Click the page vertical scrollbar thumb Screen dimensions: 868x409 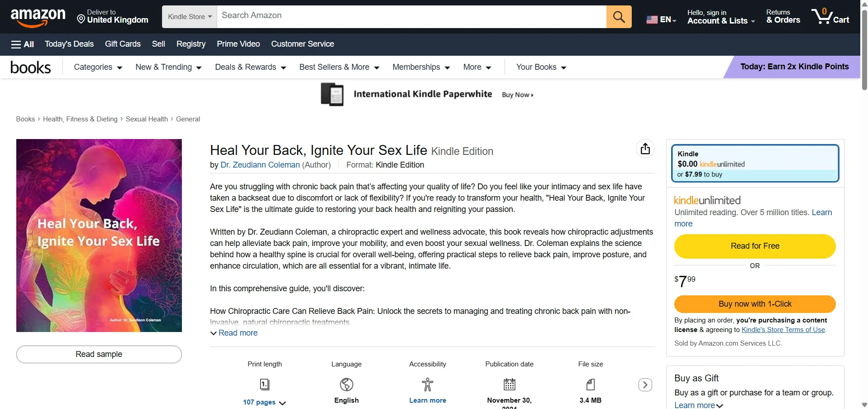tap(864, 50)
